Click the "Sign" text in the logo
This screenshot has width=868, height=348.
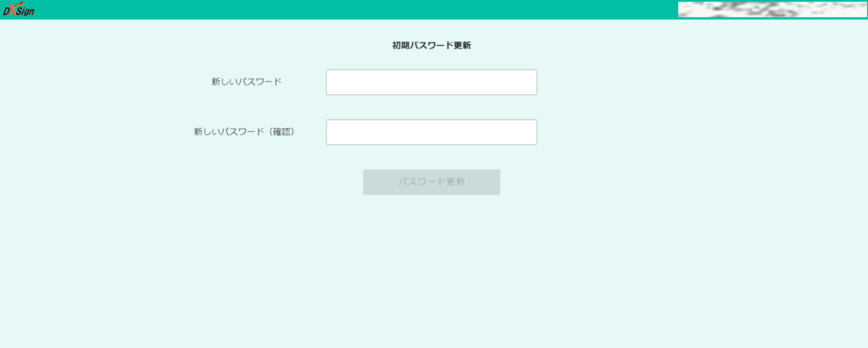tap(25, 11)
